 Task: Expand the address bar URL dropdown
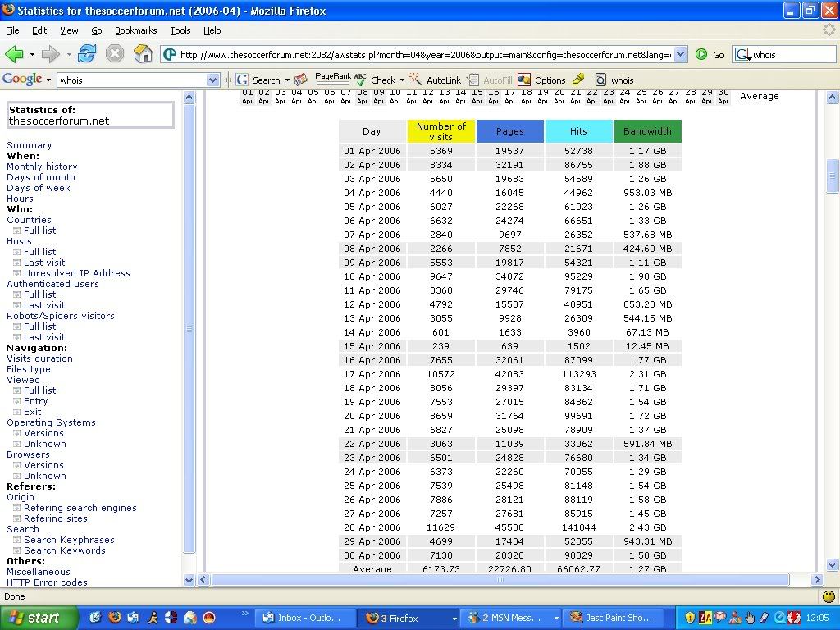click(680, 54)
